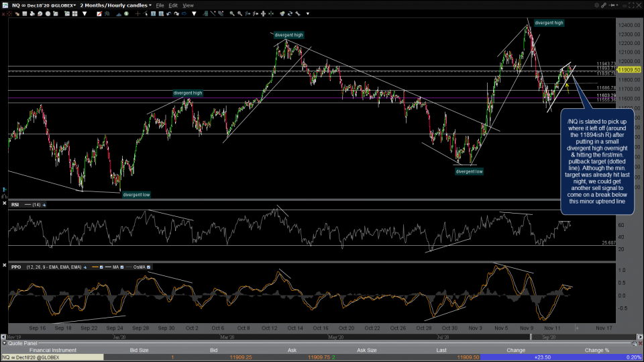Close the RSI indicator panel
The height and width of the screenshot is (362, 644).
click(x=4, y=203)
